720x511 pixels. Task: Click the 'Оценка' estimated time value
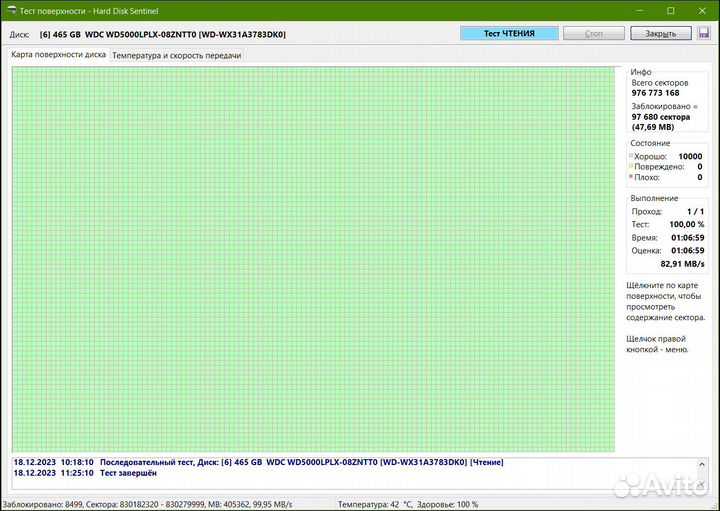point(687,251)
